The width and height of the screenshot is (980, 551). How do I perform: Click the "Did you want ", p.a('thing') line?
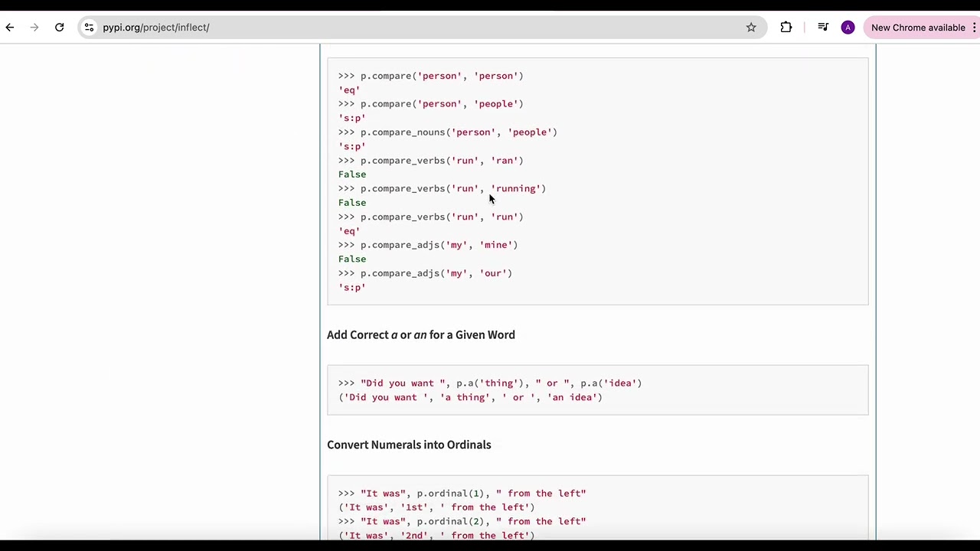click(490, 383)
